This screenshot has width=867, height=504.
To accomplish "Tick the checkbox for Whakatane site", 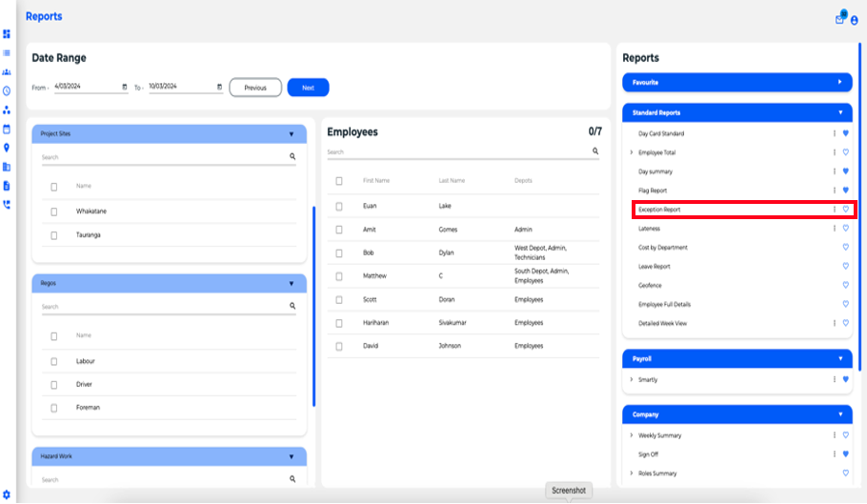I will [x=54, y=212].
